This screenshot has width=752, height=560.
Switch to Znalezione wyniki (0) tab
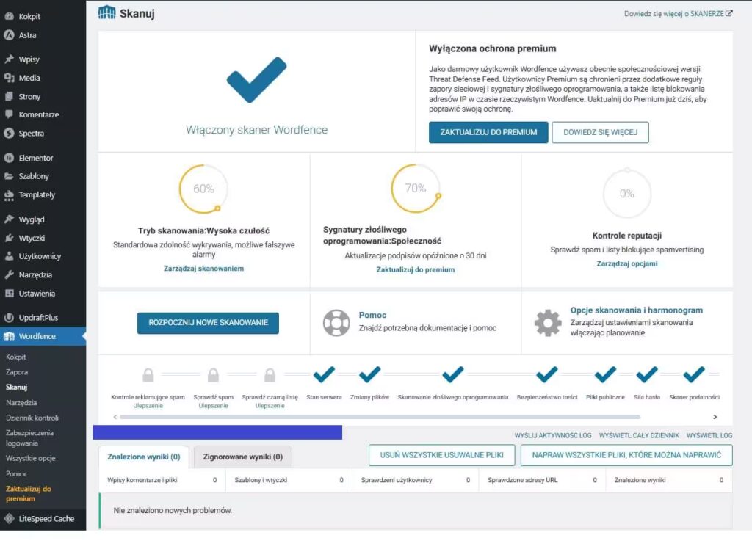coord(143,457)
